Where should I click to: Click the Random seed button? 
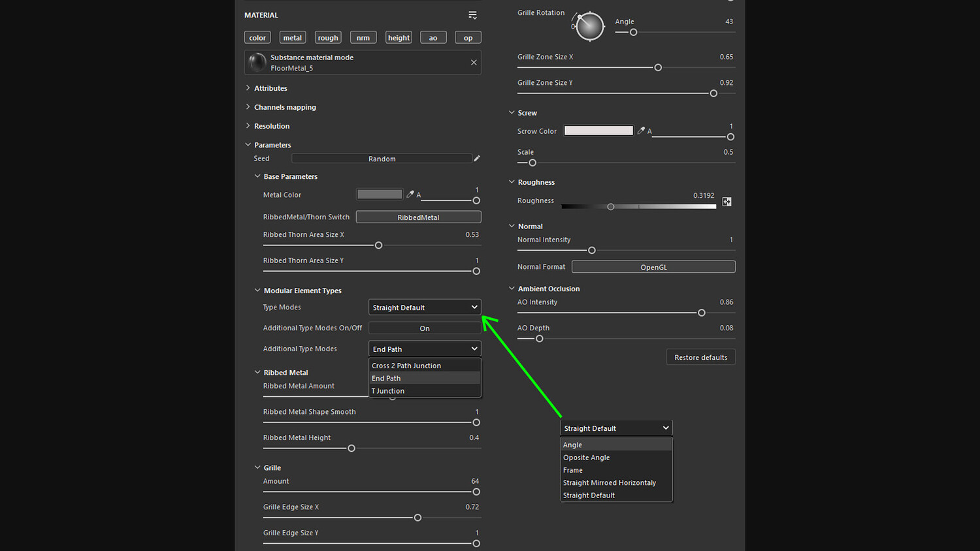(x=382, y=159)
